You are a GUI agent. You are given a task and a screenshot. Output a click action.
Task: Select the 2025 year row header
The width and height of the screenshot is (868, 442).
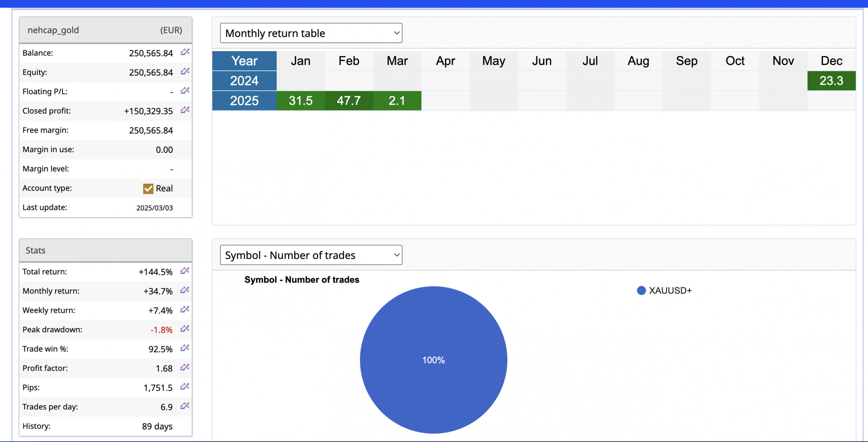244,101
